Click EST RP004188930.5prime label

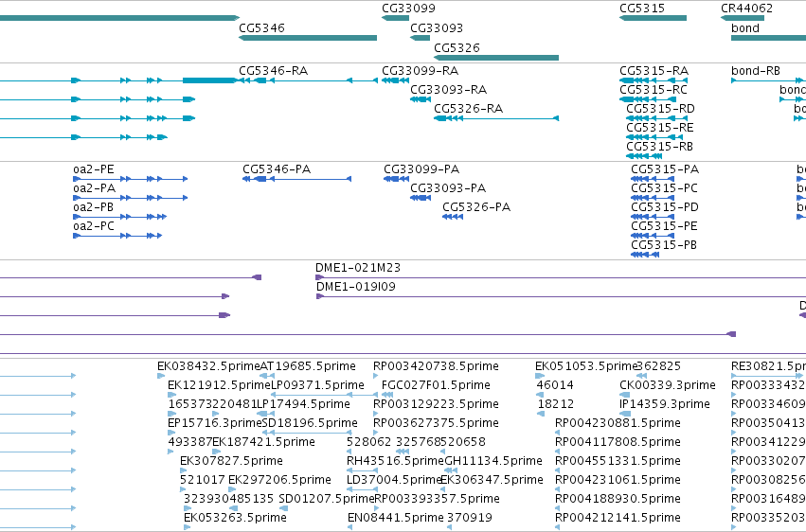(618, 499)
